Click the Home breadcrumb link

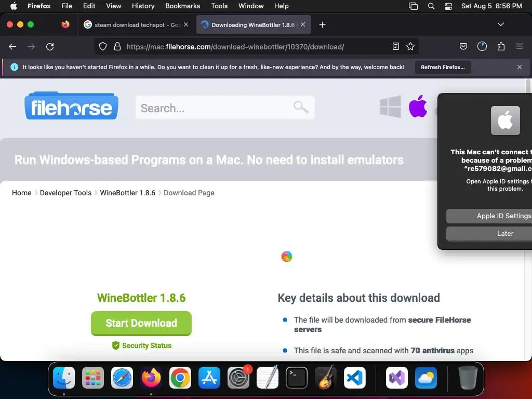pyautogui.click(x=22, y=193)
